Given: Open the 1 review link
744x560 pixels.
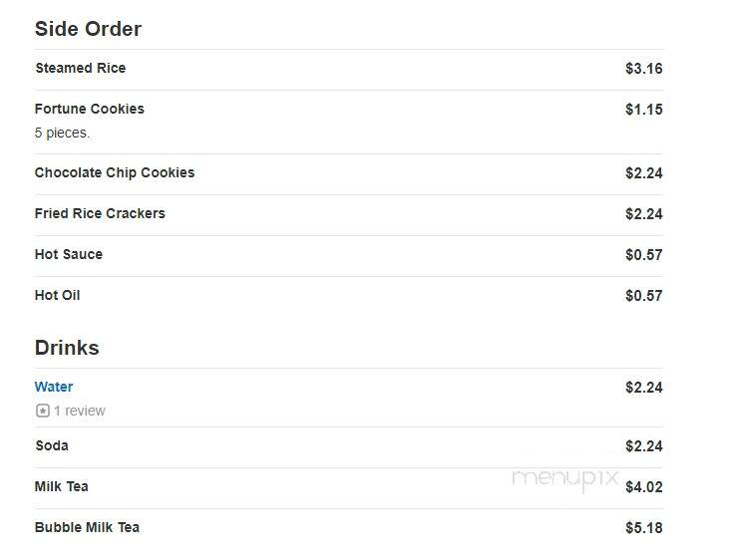Looking at the screenshot, I should pos(80,411).
